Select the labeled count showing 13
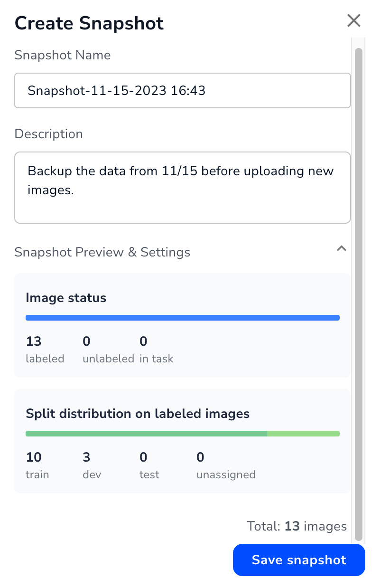The width and height of the screenshot is (380, 588). point(33,341)
